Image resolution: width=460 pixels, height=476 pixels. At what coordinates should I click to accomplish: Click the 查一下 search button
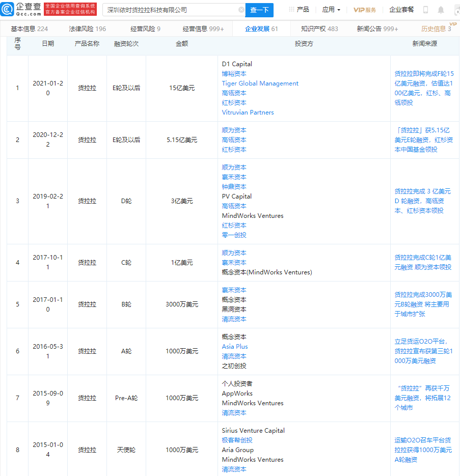[x=259, y=10]
